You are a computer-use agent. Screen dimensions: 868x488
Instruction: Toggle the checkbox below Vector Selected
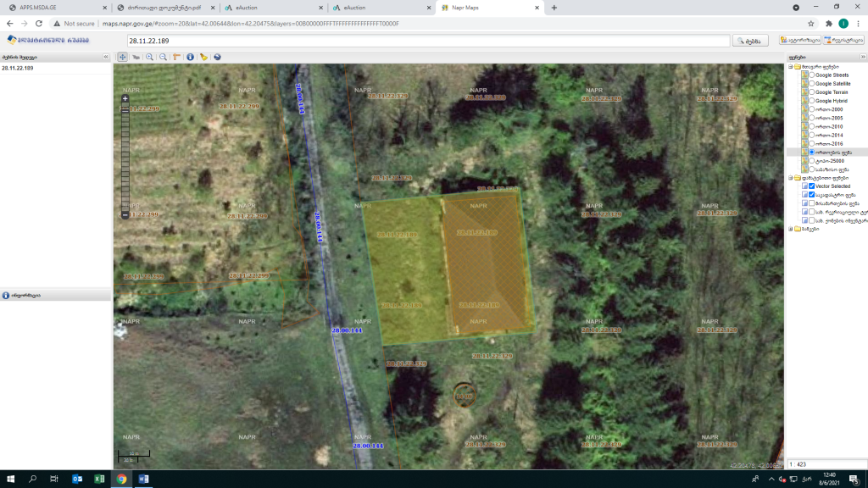point(812,195)
